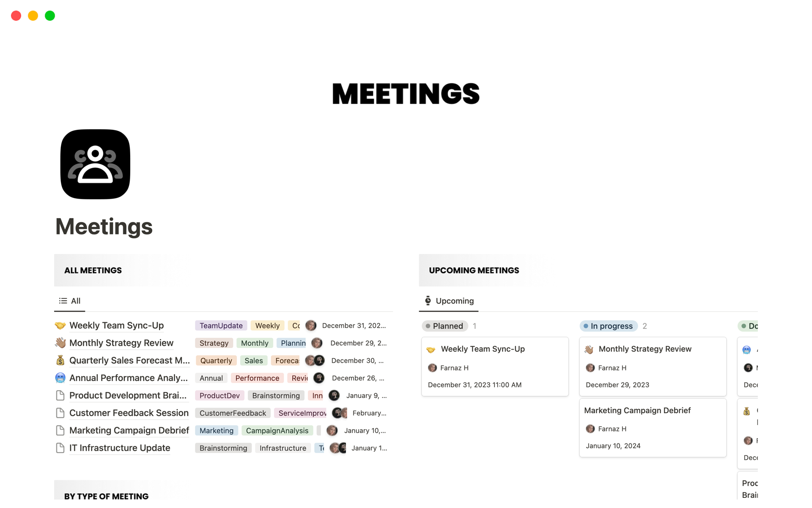Click the list view icon next to All
Screen dimensions: 812x508
(x=63, y=300)
